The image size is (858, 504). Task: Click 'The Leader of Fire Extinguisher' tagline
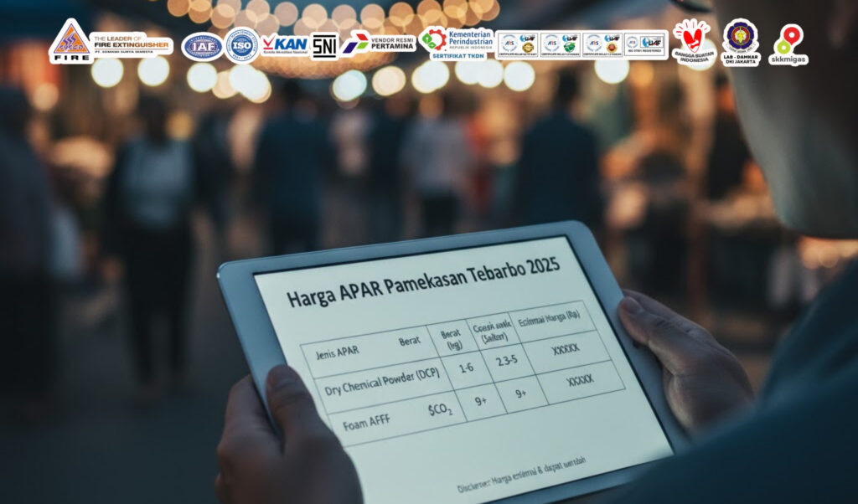click(132, 44)
